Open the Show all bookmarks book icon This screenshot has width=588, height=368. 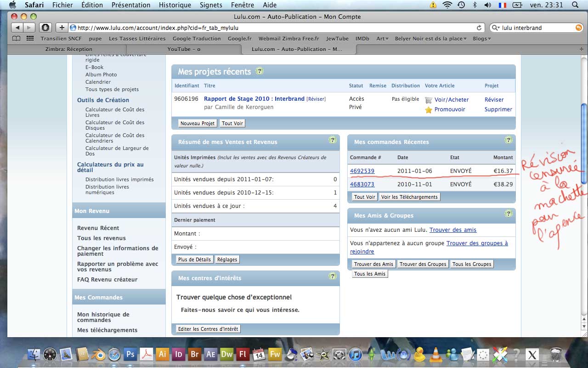pos(17,39)
